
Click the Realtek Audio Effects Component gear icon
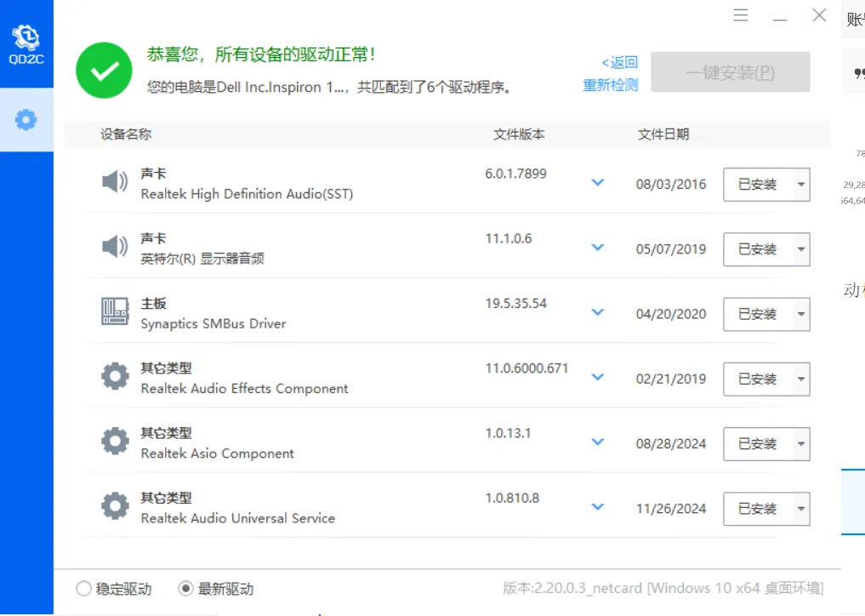[115, 377]
